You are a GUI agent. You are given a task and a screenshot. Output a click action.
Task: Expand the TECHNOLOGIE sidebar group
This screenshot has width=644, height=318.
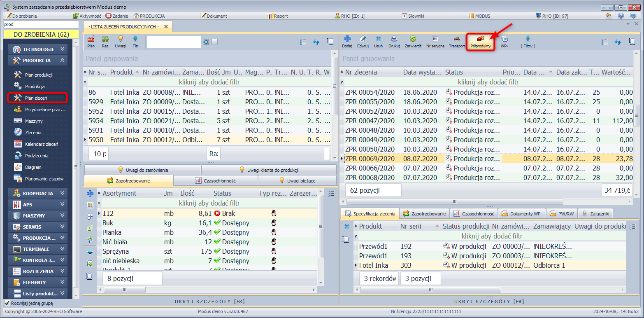pos(39,49)
